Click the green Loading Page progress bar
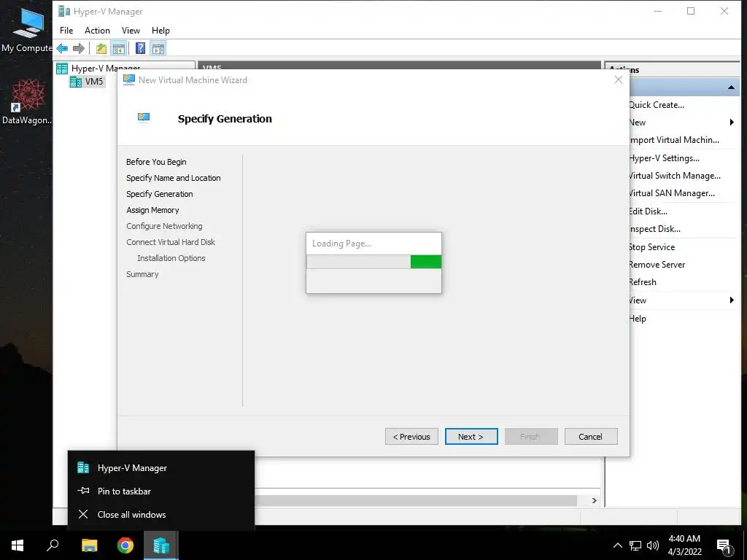Viewport: 747px width, 560px height. tap(374, 262)
